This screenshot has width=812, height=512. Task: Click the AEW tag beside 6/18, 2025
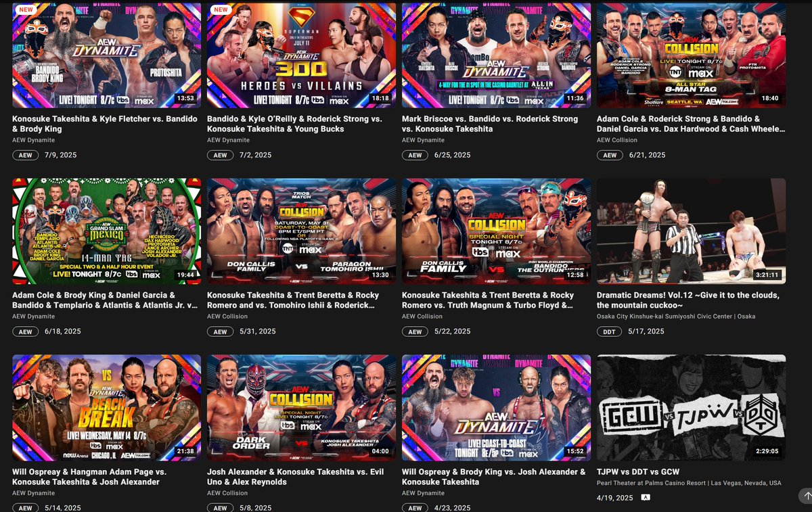click(25, 331)
